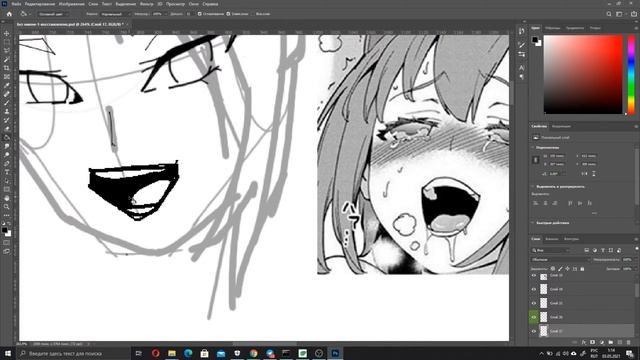Select the Healing Brush tool

(7, 94)
